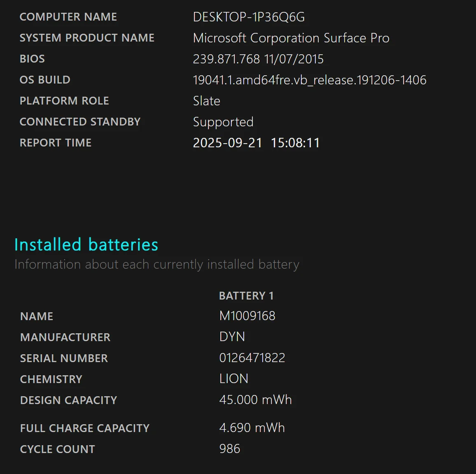Click the design capacity 45.000 mWh

pos(255,400)
